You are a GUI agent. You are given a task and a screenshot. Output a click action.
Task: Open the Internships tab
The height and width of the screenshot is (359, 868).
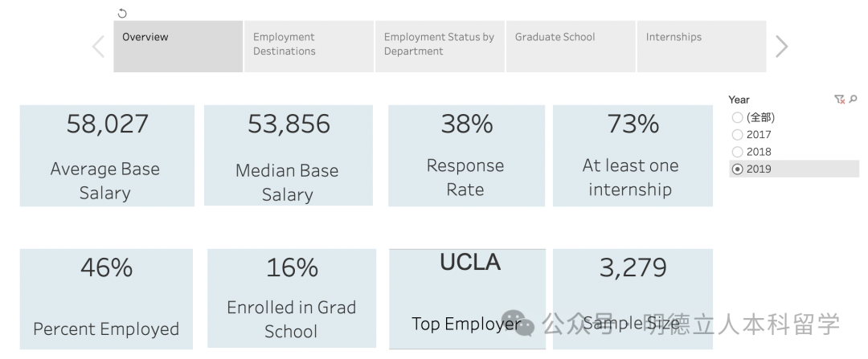[702, 47]
